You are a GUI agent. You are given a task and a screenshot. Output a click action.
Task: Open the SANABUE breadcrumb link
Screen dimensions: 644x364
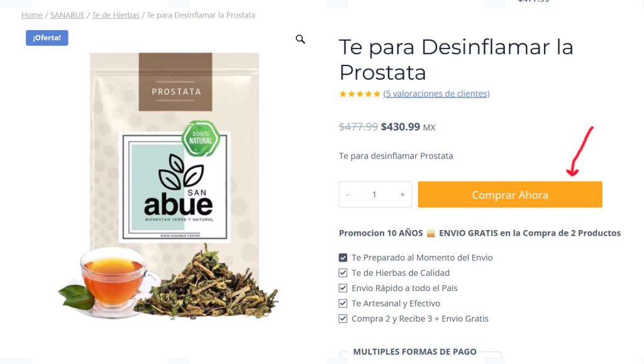pos(67,15)
